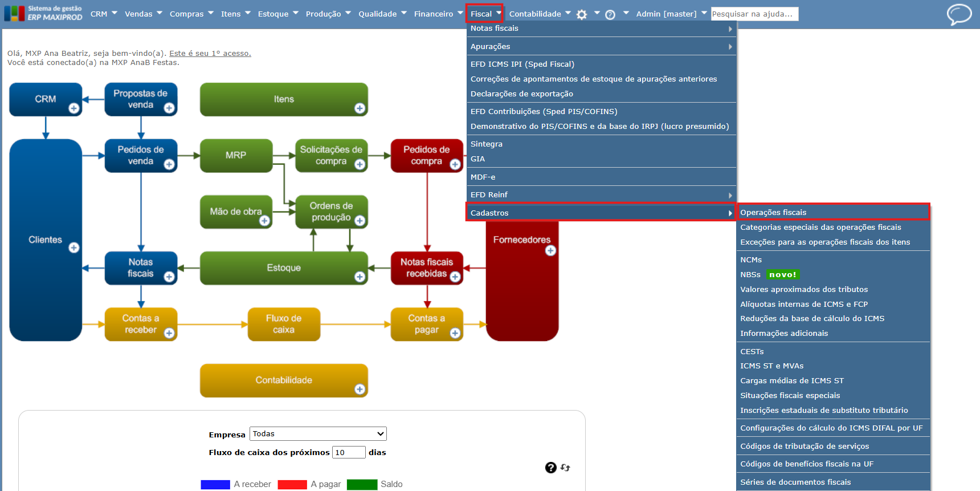Viewport: 980px width, 491px height.
Task: Click plus icon on CRM block
Action: (74, 108)
